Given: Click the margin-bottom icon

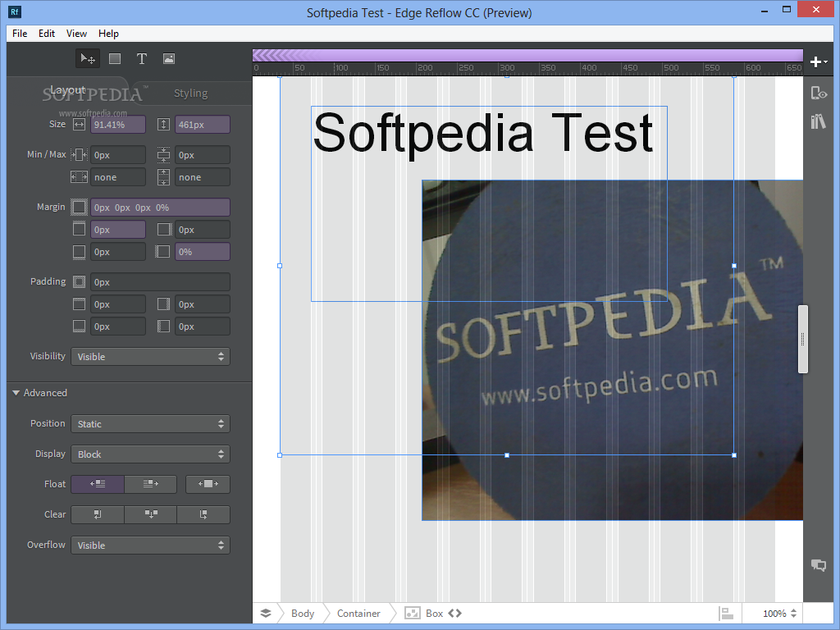Looking at the screenshot, I should 80,252.
